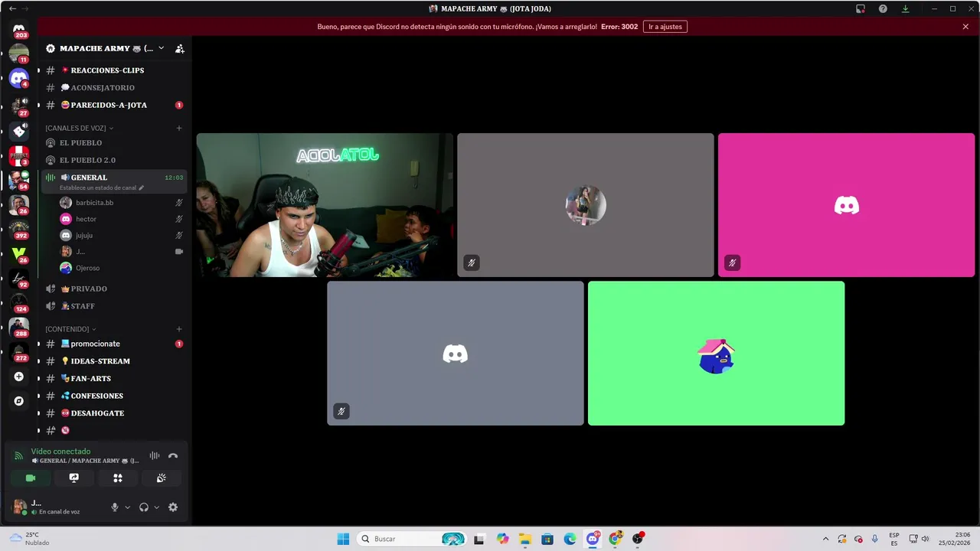The height and width of the screenshot is (551, 980).
Task: Open input device options arrow beside microphone
Action: pyautogui.click(x=127, y=507)
